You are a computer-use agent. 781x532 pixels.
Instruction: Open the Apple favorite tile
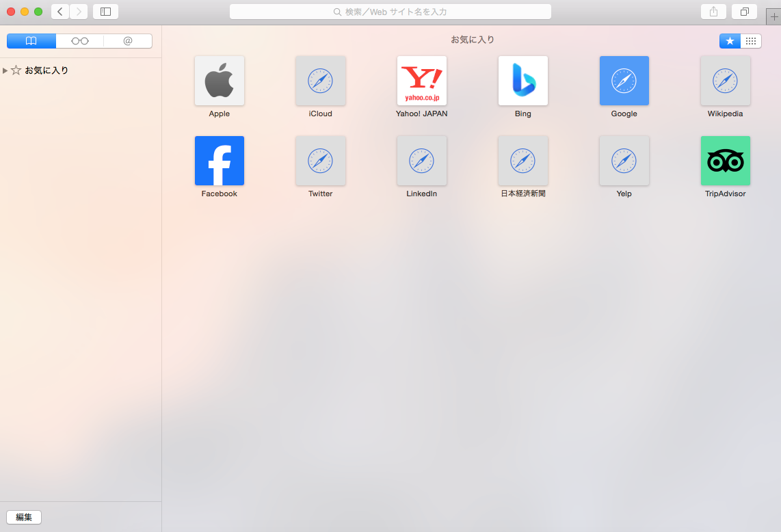click(219, 81)
